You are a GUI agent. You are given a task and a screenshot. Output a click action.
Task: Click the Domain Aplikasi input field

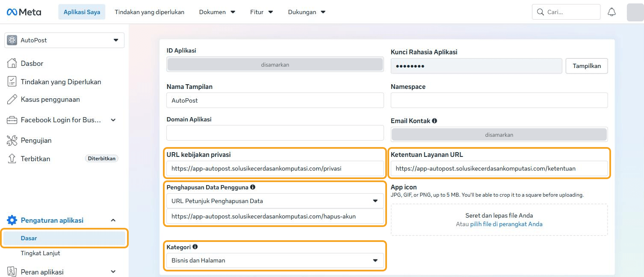[x=275, y=133]
